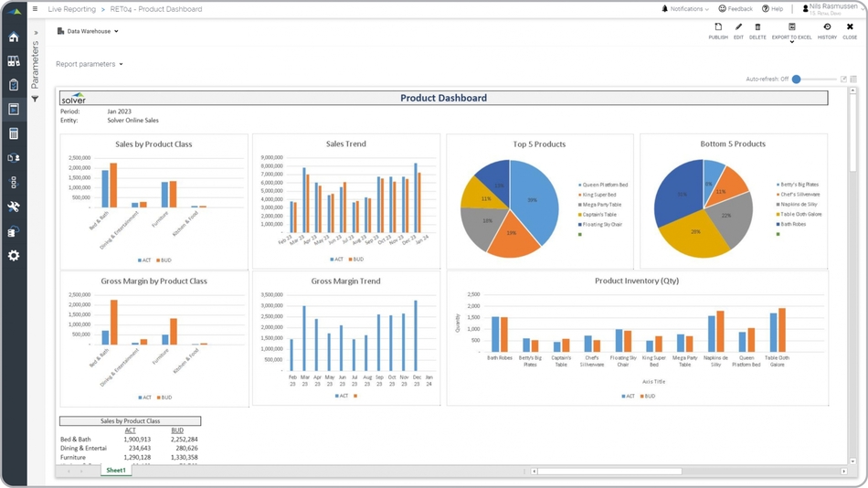Click the Delete trash icon
868x488 pixels.
[x=757, y=31]
